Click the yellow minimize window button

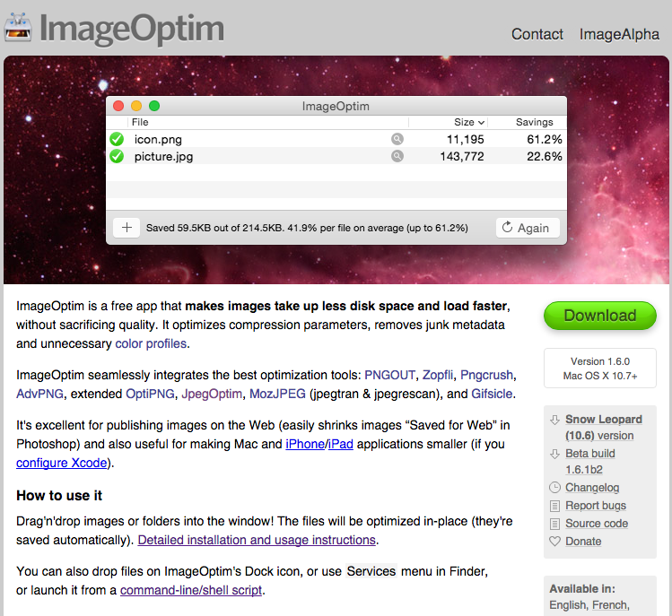[136, 106]
